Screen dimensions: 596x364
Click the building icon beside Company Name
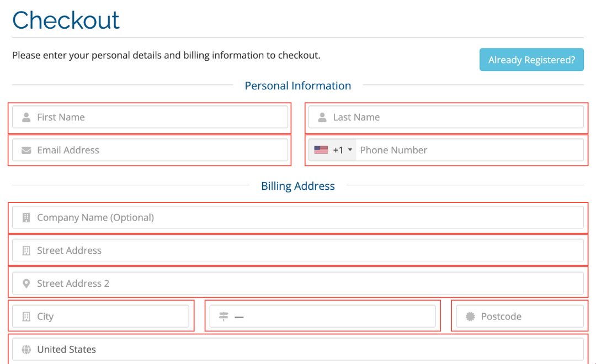pos(26,218)
